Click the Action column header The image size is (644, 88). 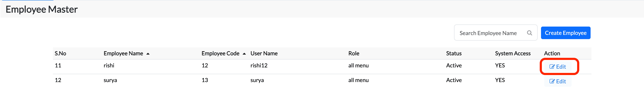pyautogui.click(x=552, y=53)
